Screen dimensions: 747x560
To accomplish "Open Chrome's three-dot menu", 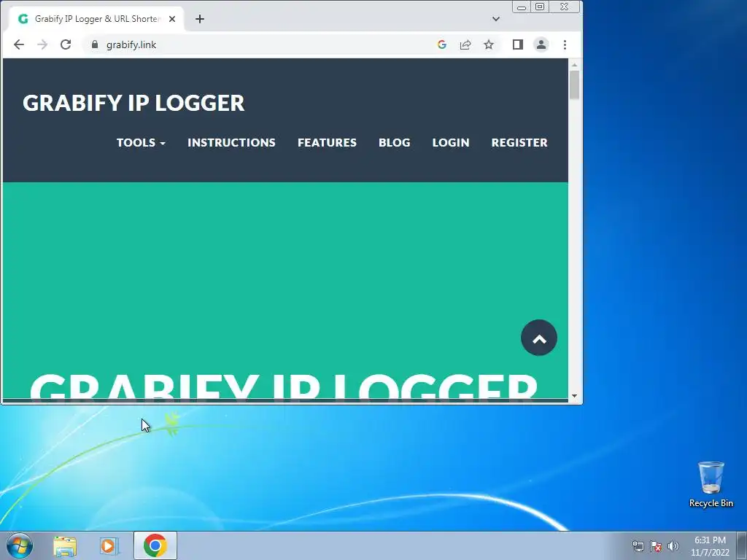I will coord(565,44).
